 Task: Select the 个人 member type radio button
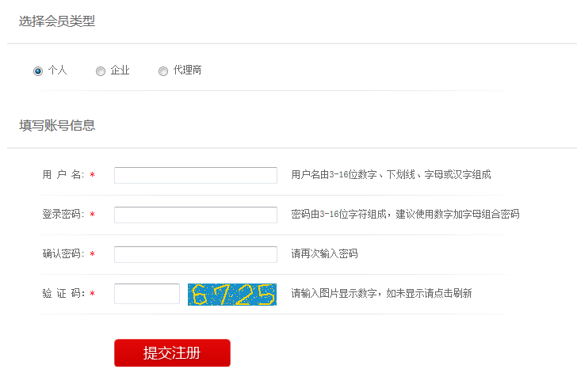tap(38, 71)
